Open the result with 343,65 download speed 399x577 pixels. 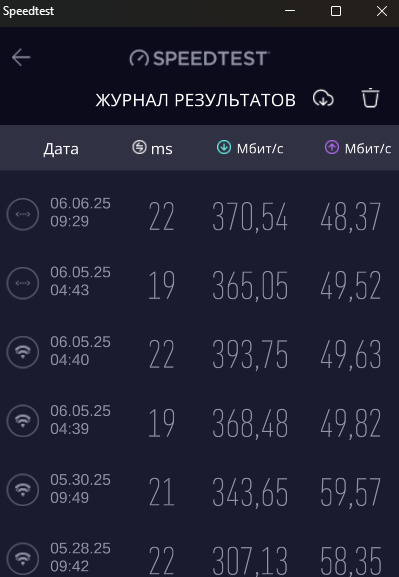pyautogui.click(x=200, y=490)
